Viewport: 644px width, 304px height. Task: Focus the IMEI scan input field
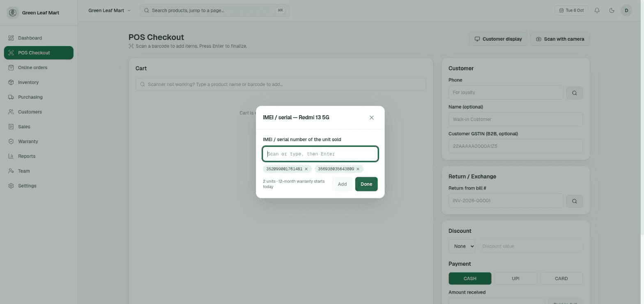click(x=320, y=154)
